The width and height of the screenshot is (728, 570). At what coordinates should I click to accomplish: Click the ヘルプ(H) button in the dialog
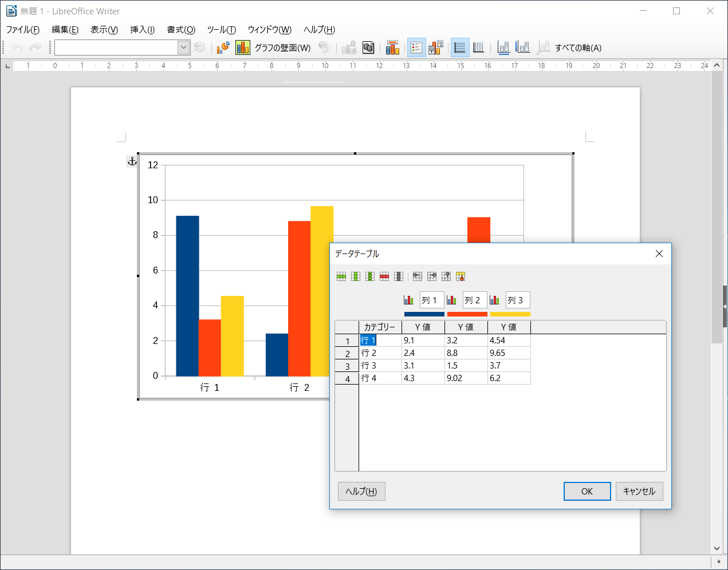click(361, 491)
